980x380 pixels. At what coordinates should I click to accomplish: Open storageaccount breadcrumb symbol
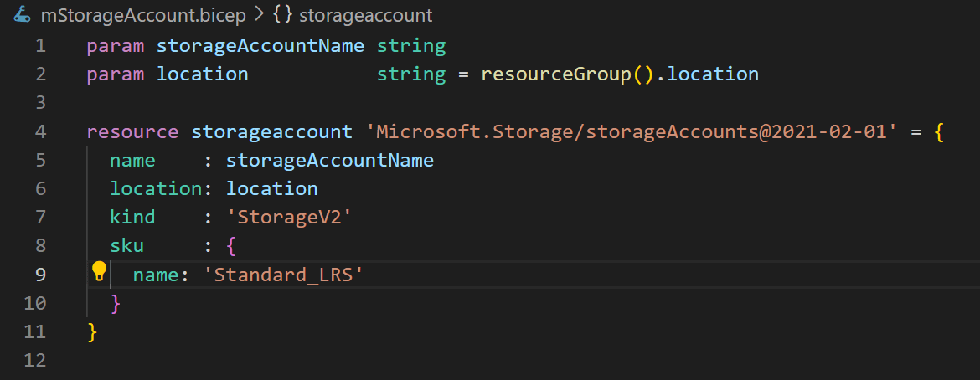[366, 16]
